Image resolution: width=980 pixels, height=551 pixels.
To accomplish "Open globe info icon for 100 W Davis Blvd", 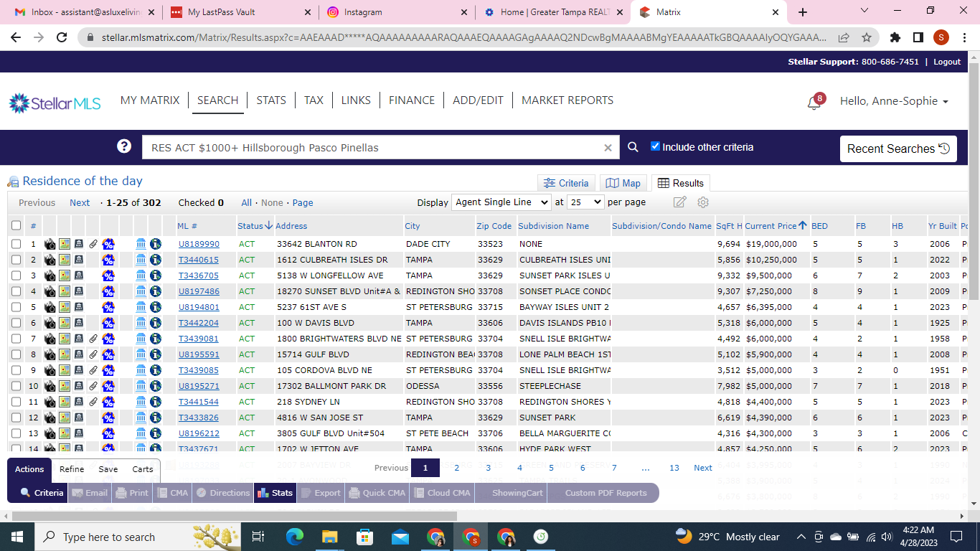I will pyautogui.click(x=155, y=323).
